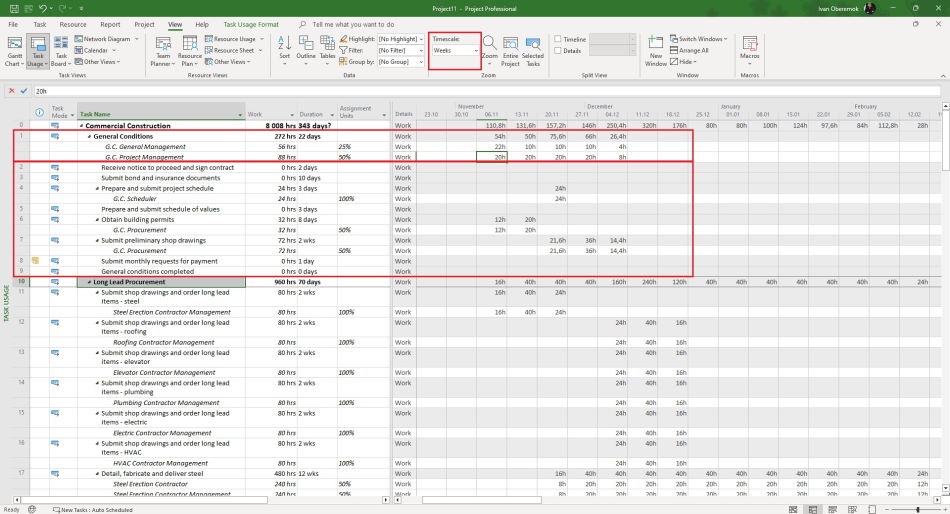Click the Work column header
Image resolution: width=950 pixels, height=514 pixels.
point(271,114)
